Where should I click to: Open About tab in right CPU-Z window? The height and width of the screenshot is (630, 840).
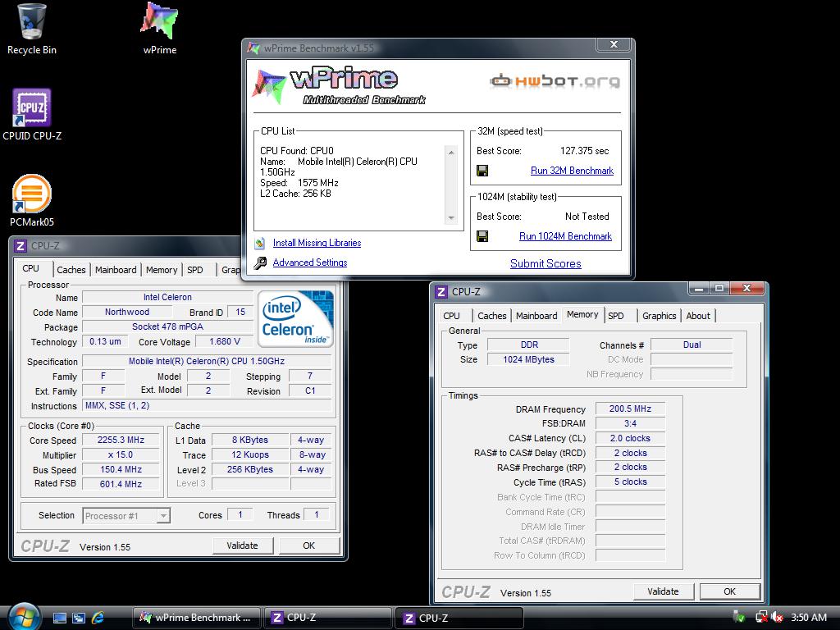[x=698, y=316]
